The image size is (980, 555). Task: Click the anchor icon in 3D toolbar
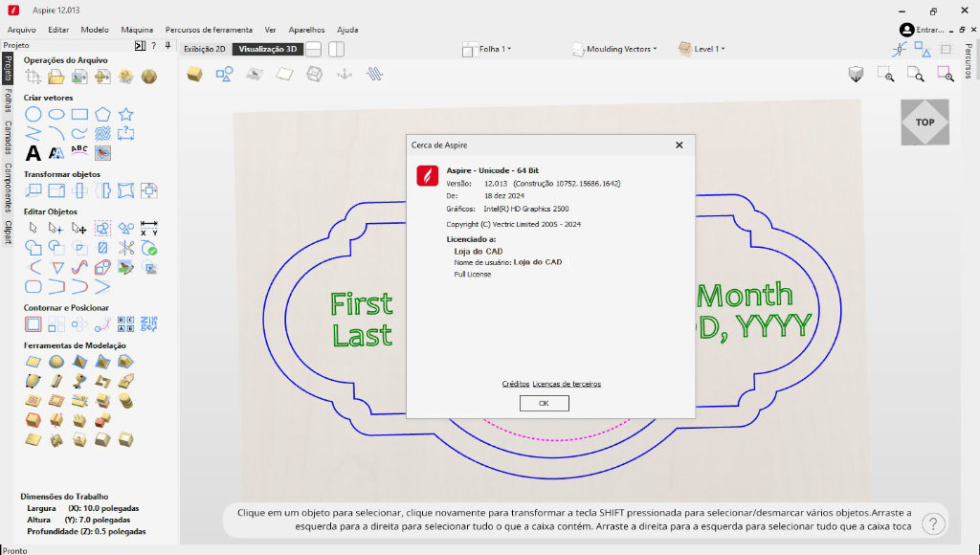(345, 75)
